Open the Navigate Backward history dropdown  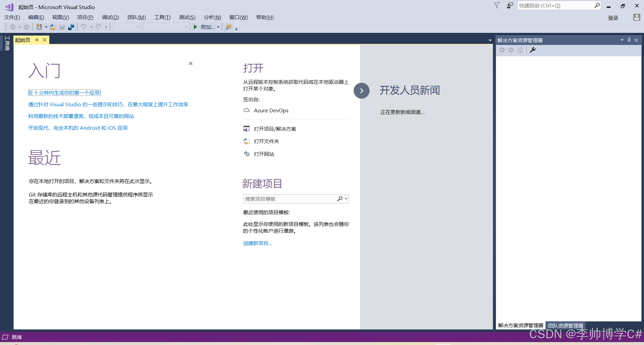(19, 27)
